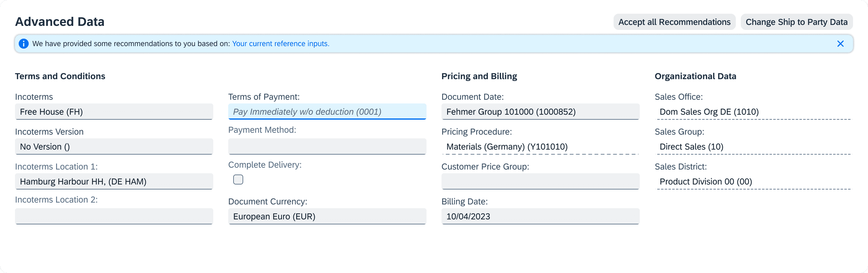Click the Incoterms field showing Free House
The image size is (868, 273).
click(114, 112)
